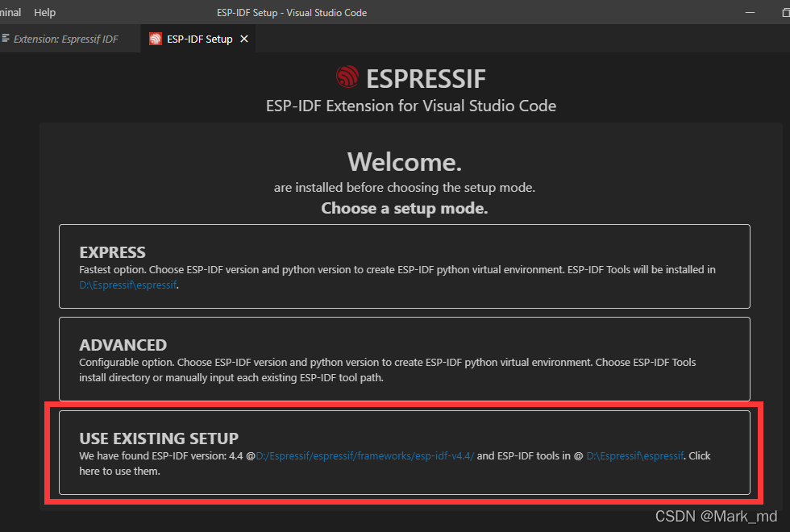Click the 'Welcome.' heading text
This screenshot has width=790, height=532.
405,162
